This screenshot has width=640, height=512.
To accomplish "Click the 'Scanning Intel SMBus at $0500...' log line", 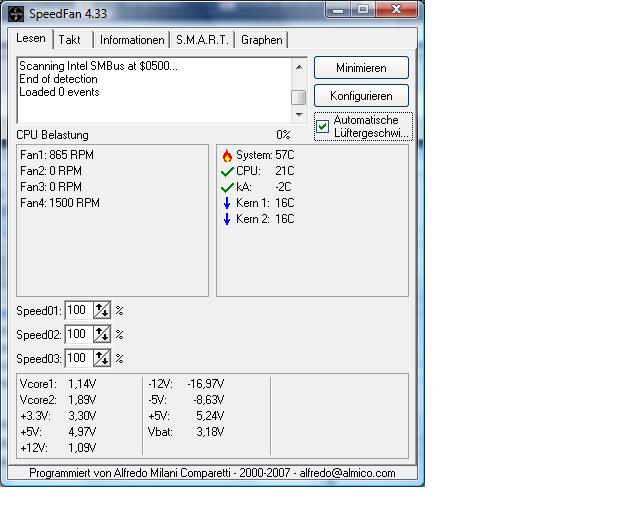I will point(98,66).
